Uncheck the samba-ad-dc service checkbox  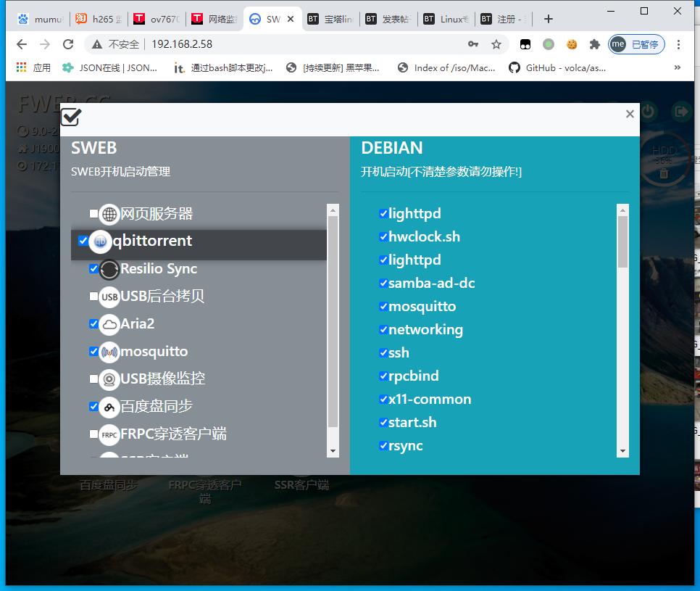click(x=383, y=284)
